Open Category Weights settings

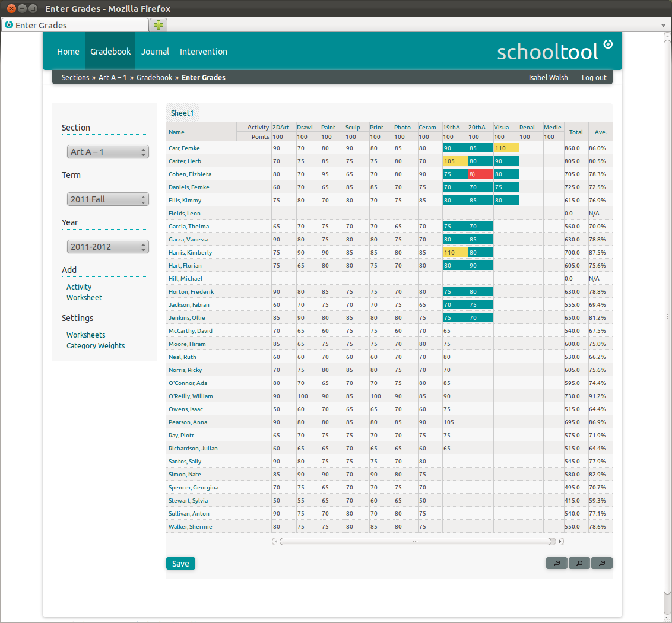pos(96,345)
